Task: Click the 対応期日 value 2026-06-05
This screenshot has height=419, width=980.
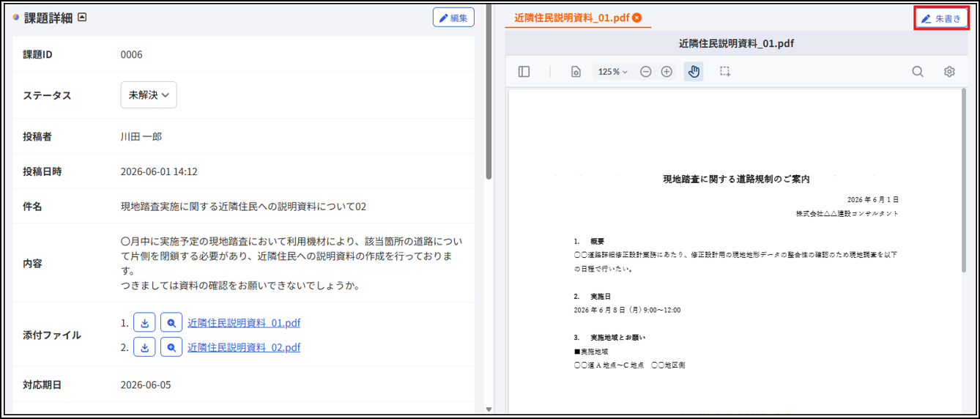Action: pos(146,385)
